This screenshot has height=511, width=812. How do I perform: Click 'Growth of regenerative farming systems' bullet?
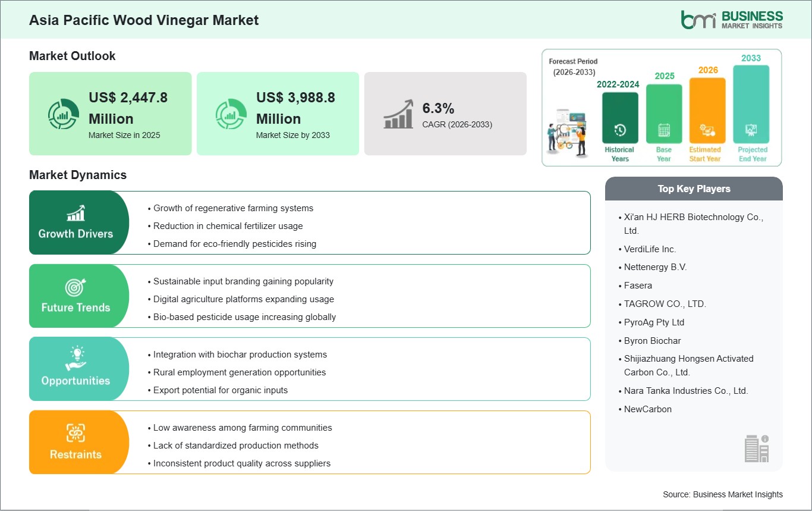(x=233, y=208)
